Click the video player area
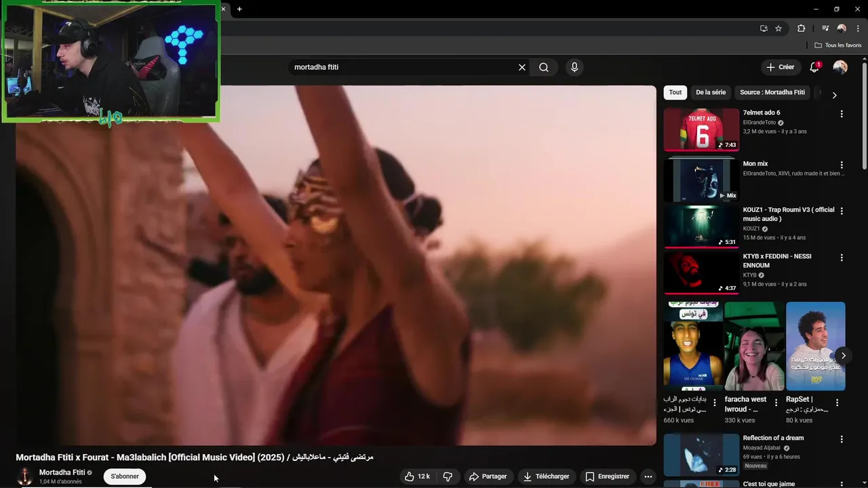This screenshot has width=868, height=488. (x=336, y=265)
